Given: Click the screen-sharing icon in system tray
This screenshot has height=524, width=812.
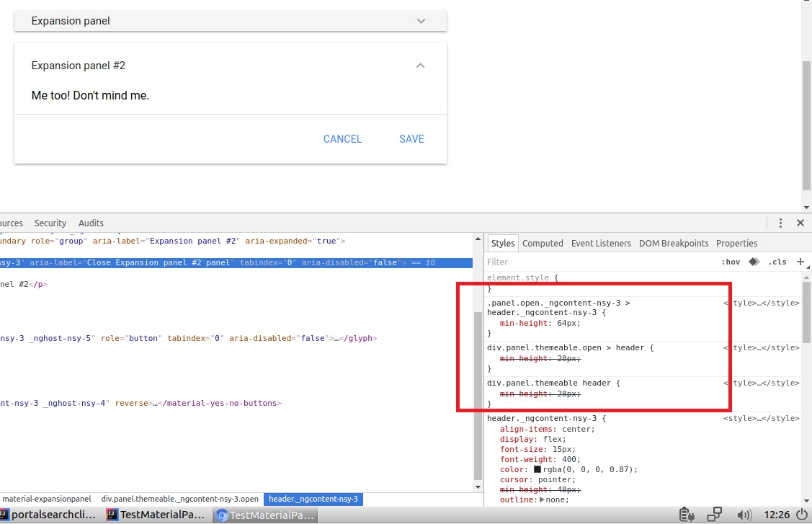Looking at the screenshot, I should (x=714, y=515).
